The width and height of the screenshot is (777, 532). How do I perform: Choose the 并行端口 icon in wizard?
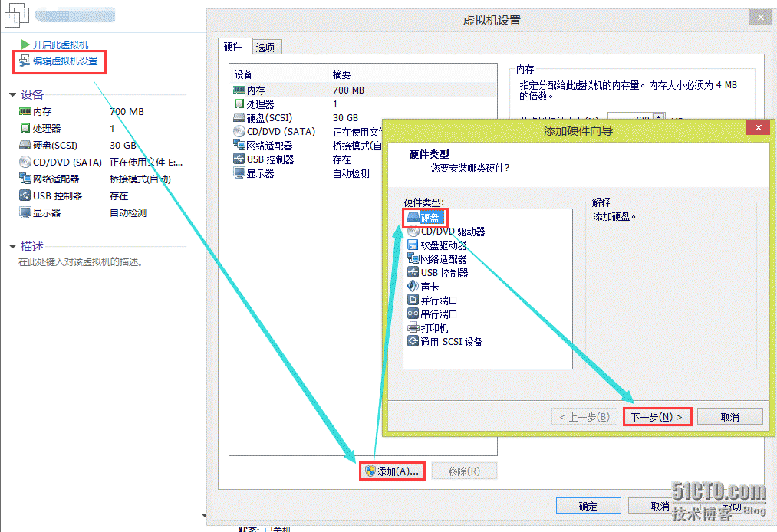coord(413,300)
